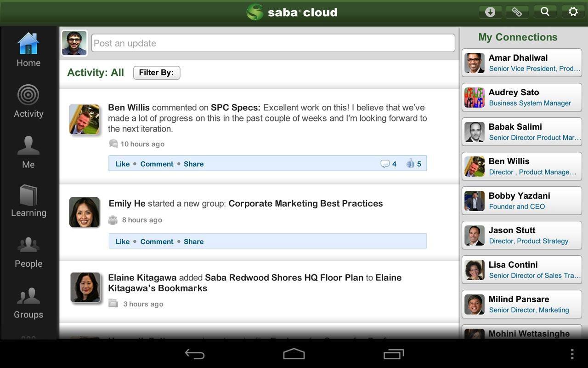Image resolution: width=588 pixels, height=368 pixels.
Task: Open Lisa Contini connection card
Action: point(522,270)
